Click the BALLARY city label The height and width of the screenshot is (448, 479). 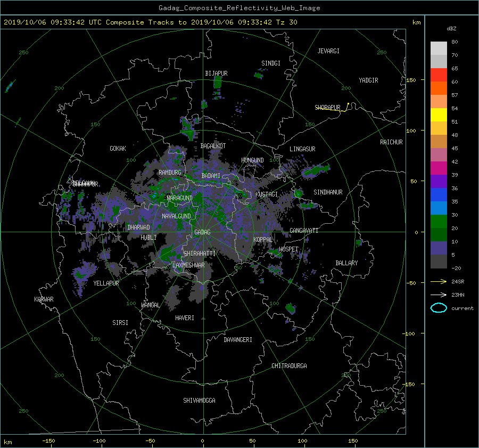click(x=346, y=263)
